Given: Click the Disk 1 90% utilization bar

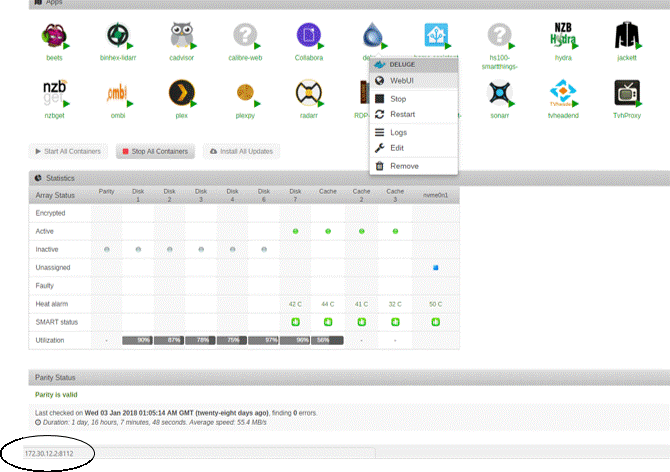Looking at the screenshot, I should [137, 340].
